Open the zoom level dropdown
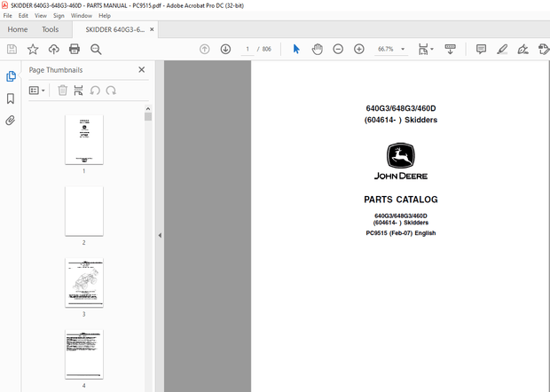Viewport: 550px width, 392px height. (x=403, y=49)
